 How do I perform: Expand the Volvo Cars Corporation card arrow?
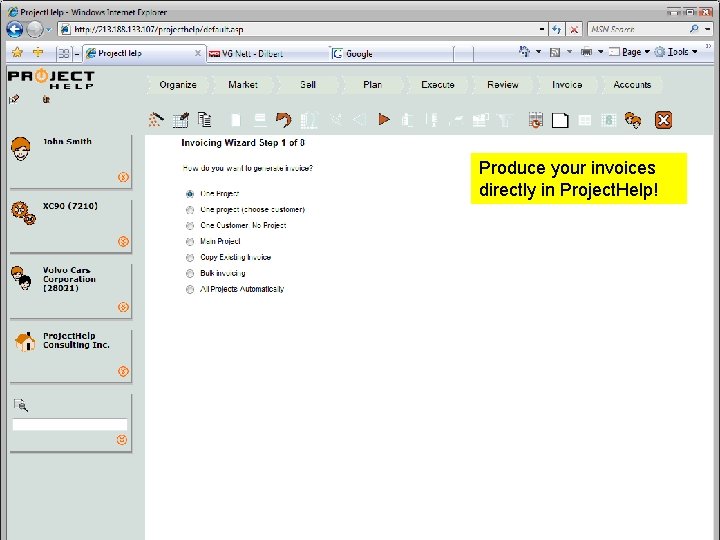pyautogui.click(x=123, y=307)
